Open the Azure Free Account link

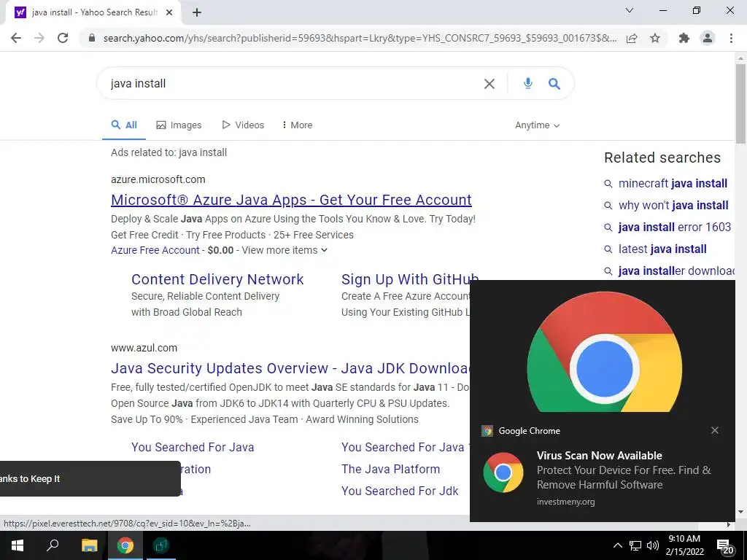point(155,250)
